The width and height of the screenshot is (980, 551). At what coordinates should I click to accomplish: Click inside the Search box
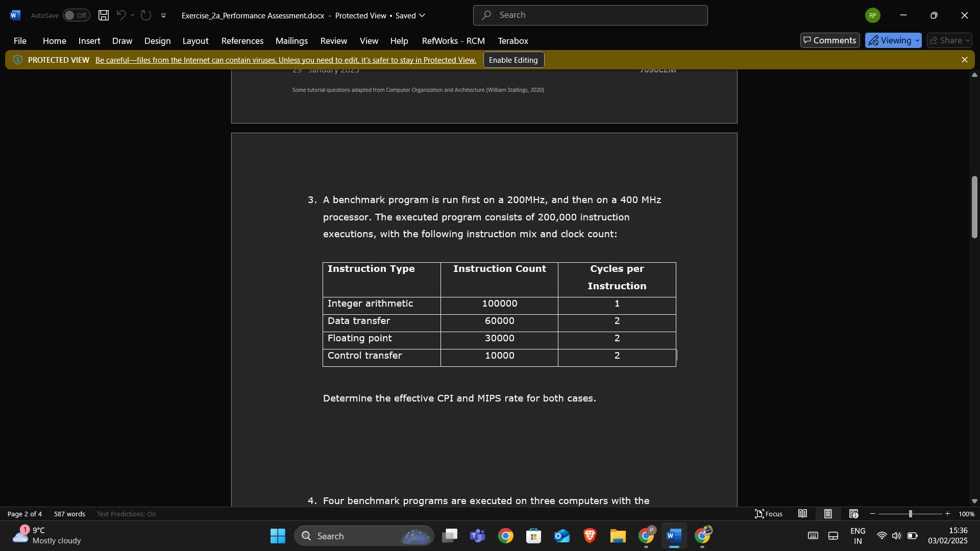click(x=590, y=15)
